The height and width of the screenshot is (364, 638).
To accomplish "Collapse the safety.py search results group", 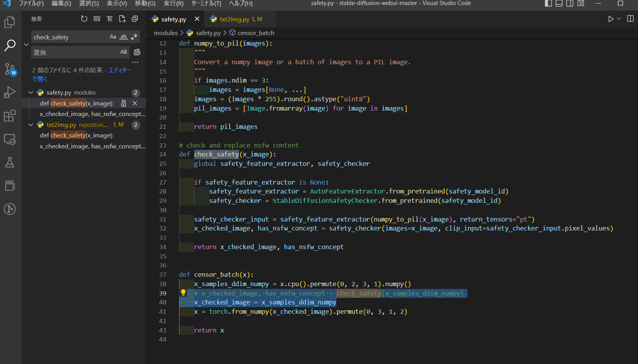I will point(31,93).
